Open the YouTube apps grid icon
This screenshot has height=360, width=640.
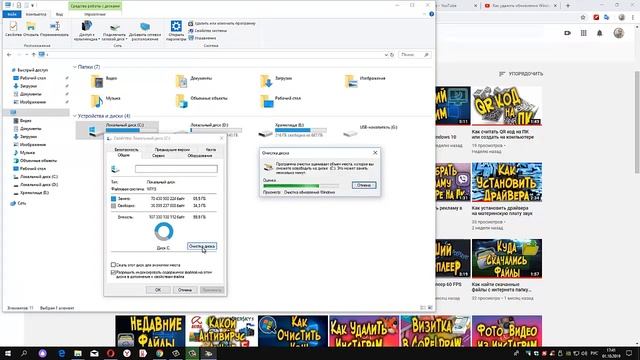584,33
